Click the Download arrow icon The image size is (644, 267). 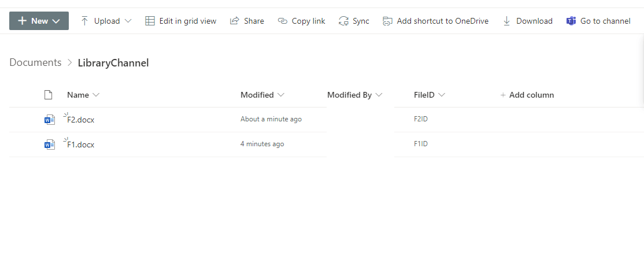(x=507, y=21)
